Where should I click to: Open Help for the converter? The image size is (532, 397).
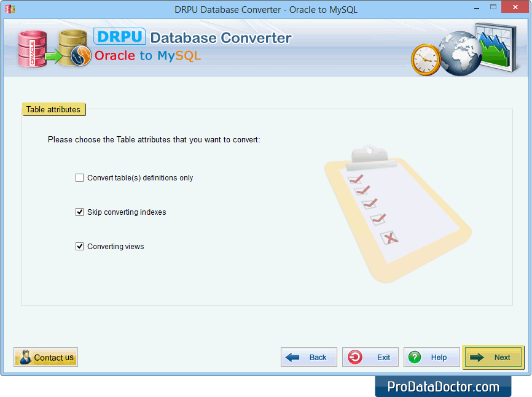pos(432,357)
